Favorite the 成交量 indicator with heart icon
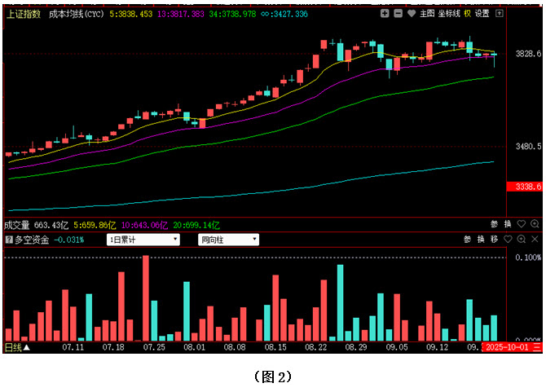546x392 pixels. point(522,224)
